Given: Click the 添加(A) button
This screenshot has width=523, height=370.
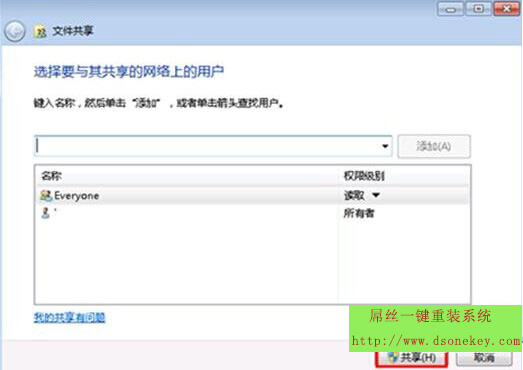Looking at the screenshot, I should [x=434, y=146].
